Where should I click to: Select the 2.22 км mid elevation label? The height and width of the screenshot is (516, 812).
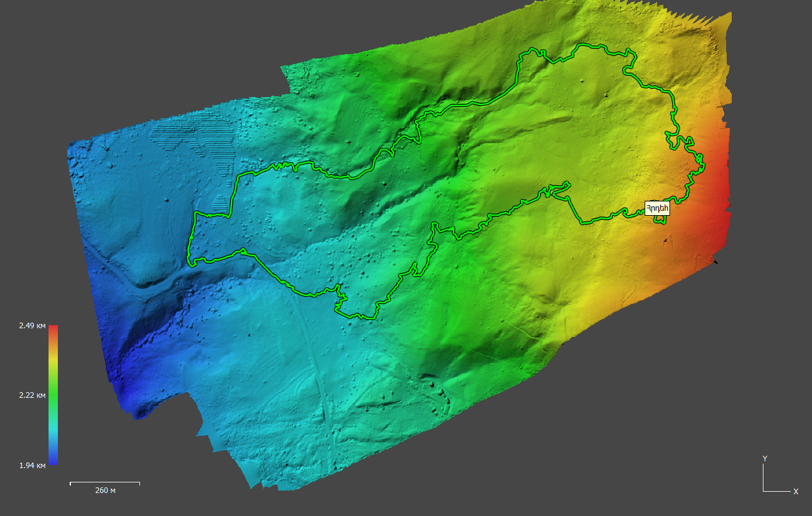point(32,395)
